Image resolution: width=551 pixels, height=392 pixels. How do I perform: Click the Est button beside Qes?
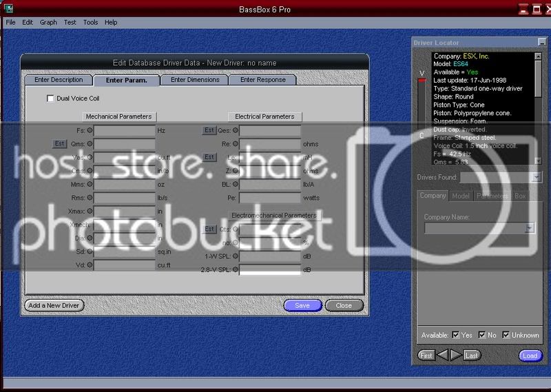[209, 130]
